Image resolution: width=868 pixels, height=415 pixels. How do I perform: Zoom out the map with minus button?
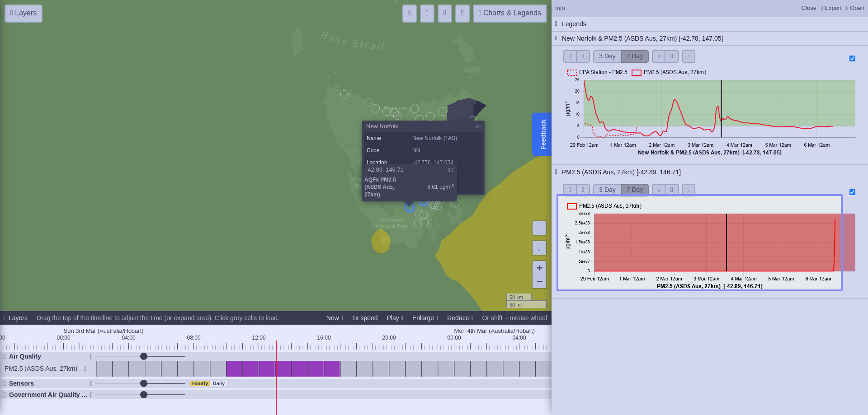pos(539,281)
